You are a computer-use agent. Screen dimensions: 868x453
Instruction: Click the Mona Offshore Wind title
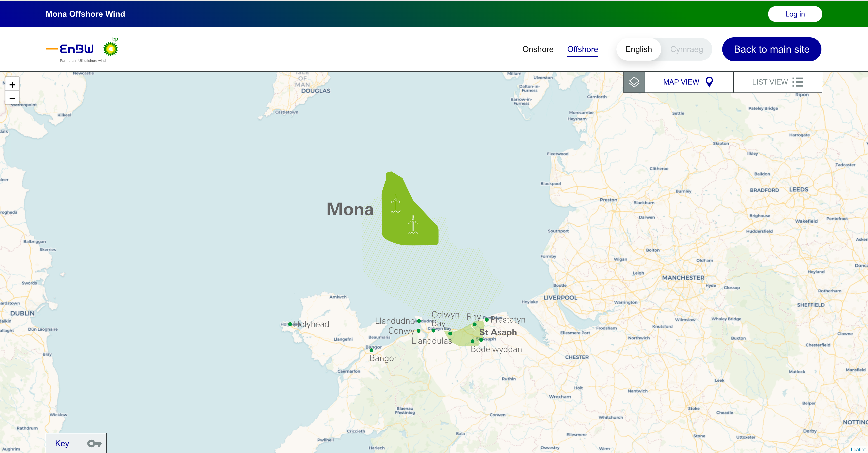pyautogui.click(x=85, y=14)
